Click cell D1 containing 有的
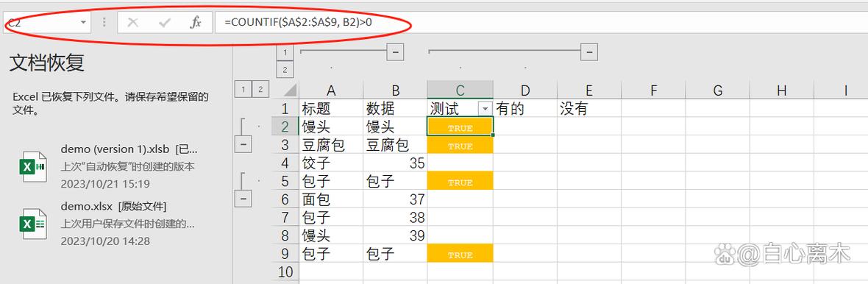Image resolution: width=868 pixels, height=284 pixels. pyautogui.click(x=524, y=108)
